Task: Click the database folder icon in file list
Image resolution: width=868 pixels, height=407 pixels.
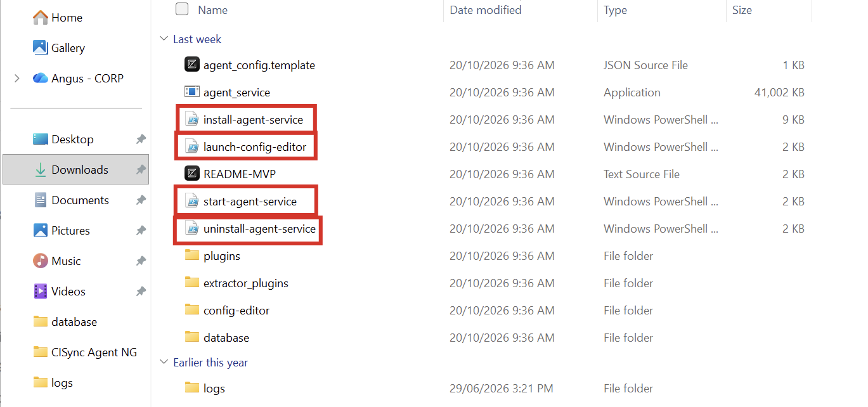Action: [x=192, y=337]
